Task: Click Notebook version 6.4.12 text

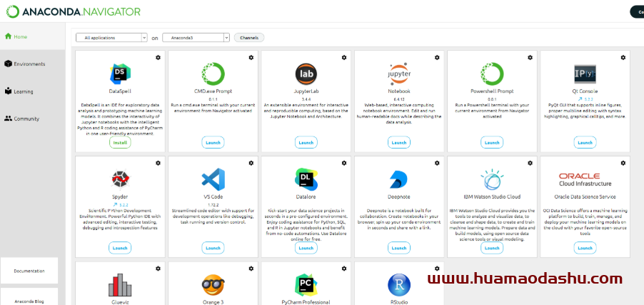Action: 399,99
